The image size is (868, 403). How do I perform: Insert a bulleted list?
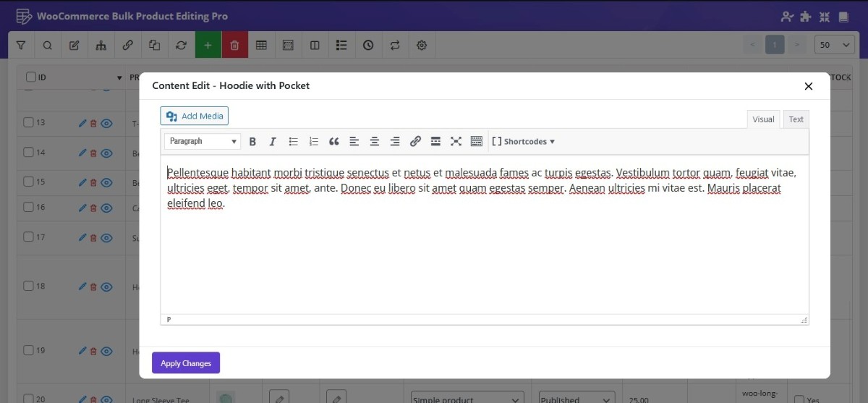point(293,142)
